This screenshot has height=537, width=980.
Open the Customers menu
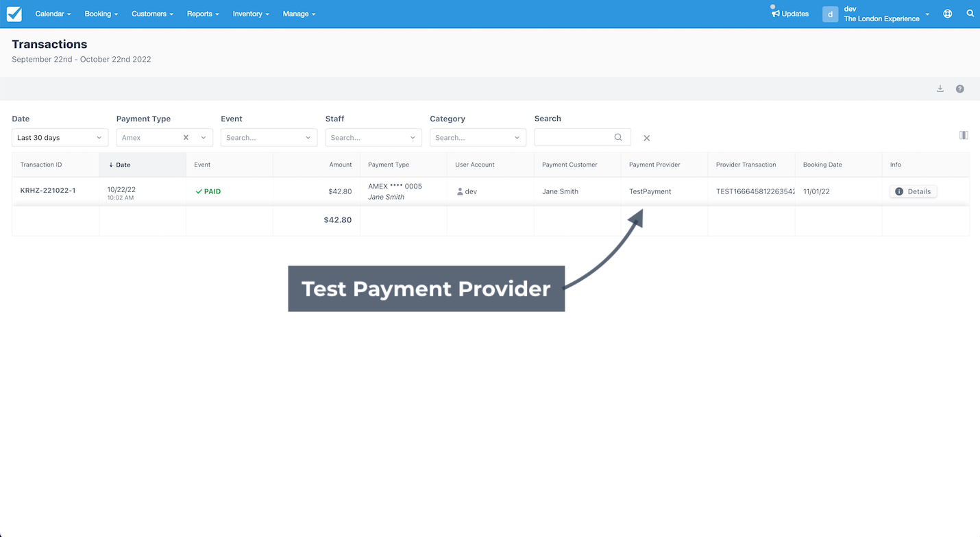[x=152, y=14]
